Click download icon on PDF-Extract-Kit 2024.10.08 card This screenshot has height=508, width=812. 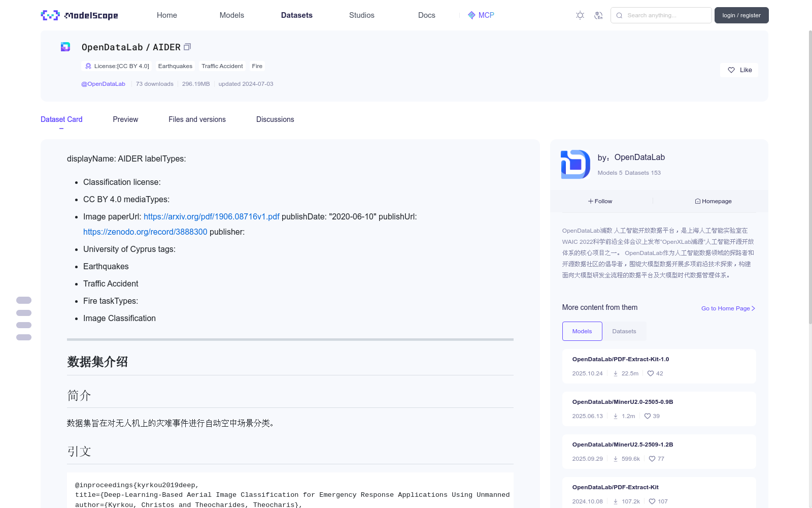coord(616,501)
